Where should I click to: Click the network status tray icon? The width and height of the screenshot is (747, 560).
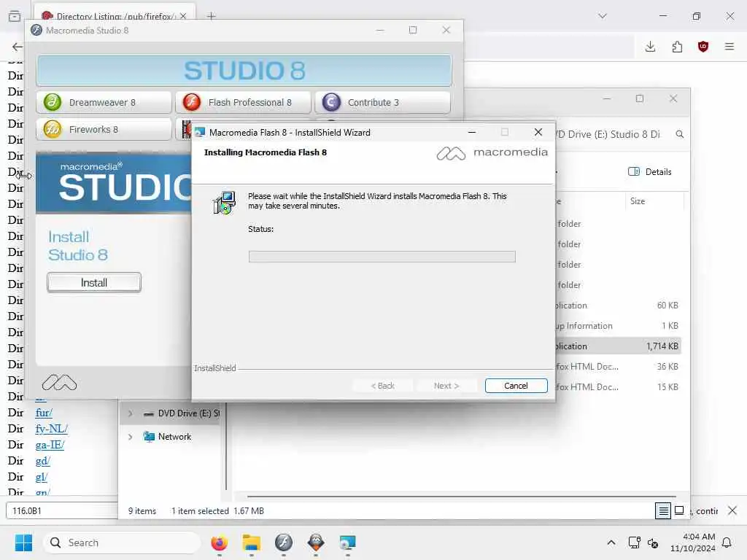pyautogui.click(x=635, y=542)
